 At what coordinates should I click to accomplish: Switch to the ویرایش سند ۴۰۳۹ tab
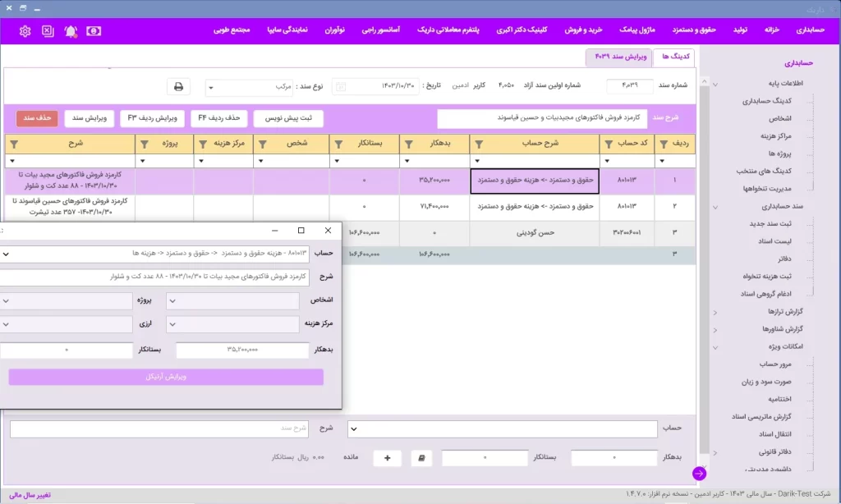(x=620, y=57)
